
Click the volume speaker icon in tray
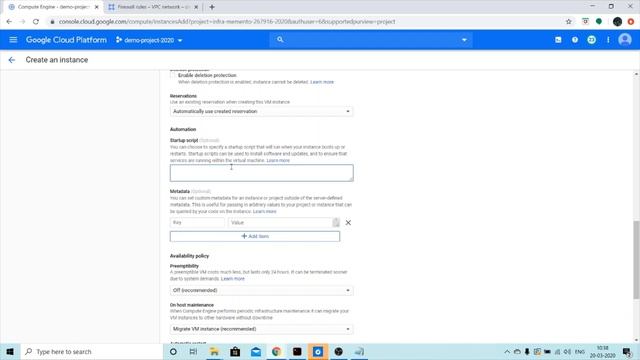click(567, 351)
